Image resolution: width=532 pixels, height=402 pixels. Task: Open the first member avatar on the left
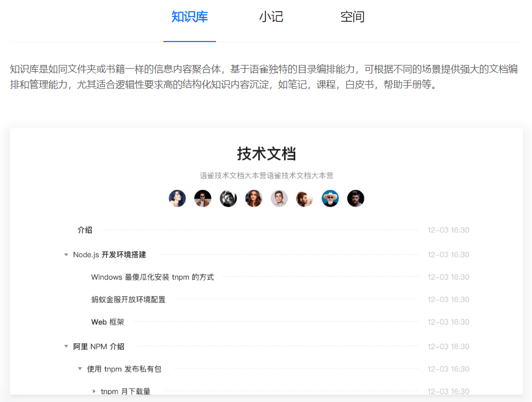coord(177,198)
